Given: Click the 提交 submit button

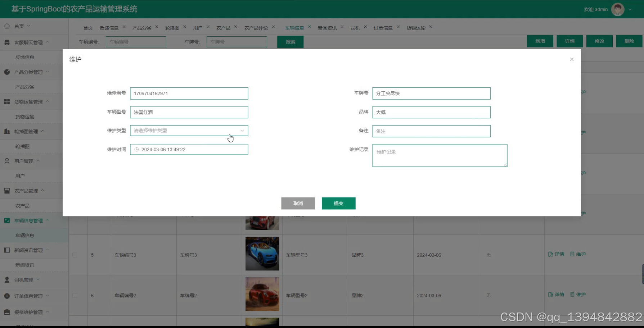Looking at the screenshot, I should pos(338,203).
